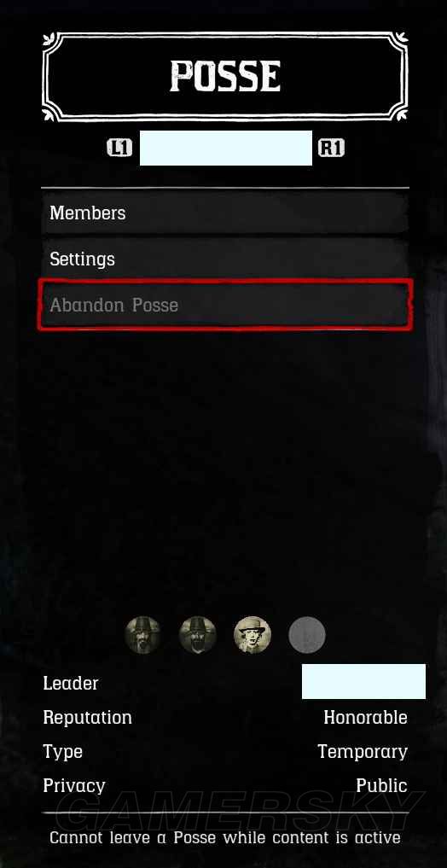447x868 pixels.
Task: Click the L1 button icon
Action: pyautogui.click(x=119, y=148)
